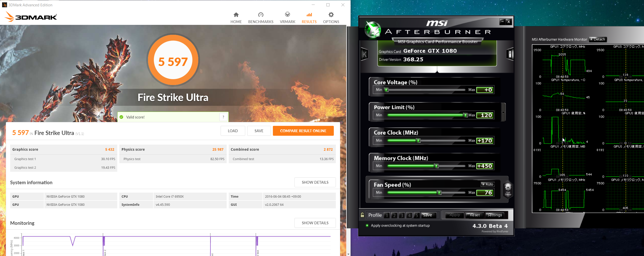Click Core Clock slider handle
The height and width of the screenshot is (256, 644).
point(418,141)
